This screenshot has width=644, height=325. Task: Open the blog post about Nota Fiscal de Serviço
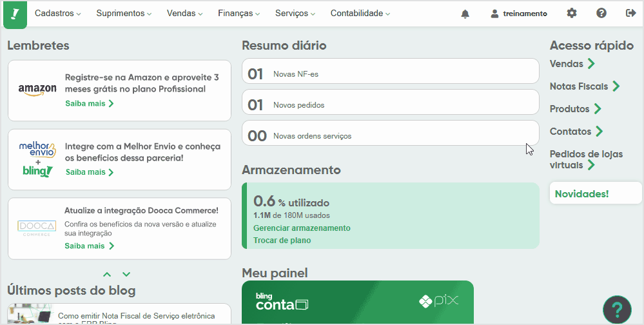point(137,317)
